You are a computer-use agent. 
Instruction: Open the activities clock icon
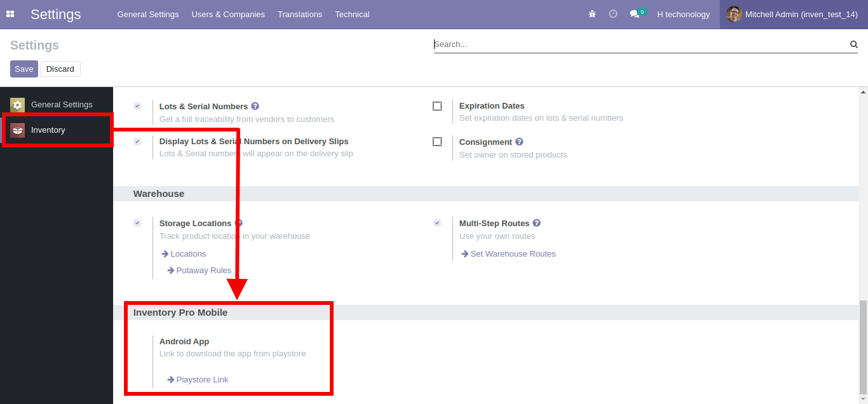tap(613, 14)
